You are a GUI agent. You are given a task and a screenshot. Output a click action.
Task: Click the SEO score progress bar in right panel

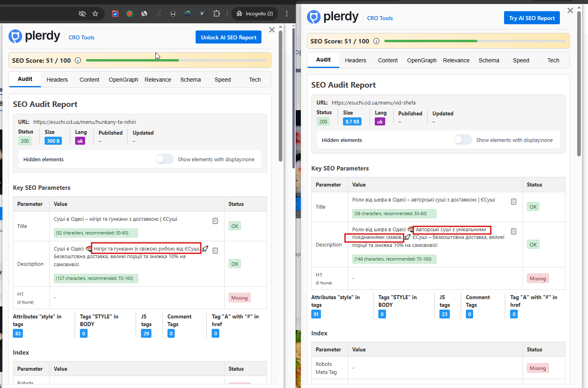[x=475, y=41]
